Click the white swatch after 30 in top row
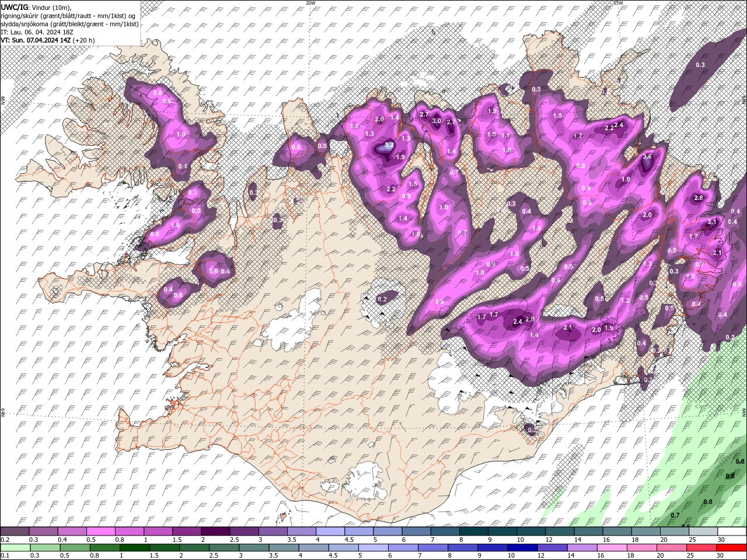This screenshot has height=560, width=747. (732, 531)
